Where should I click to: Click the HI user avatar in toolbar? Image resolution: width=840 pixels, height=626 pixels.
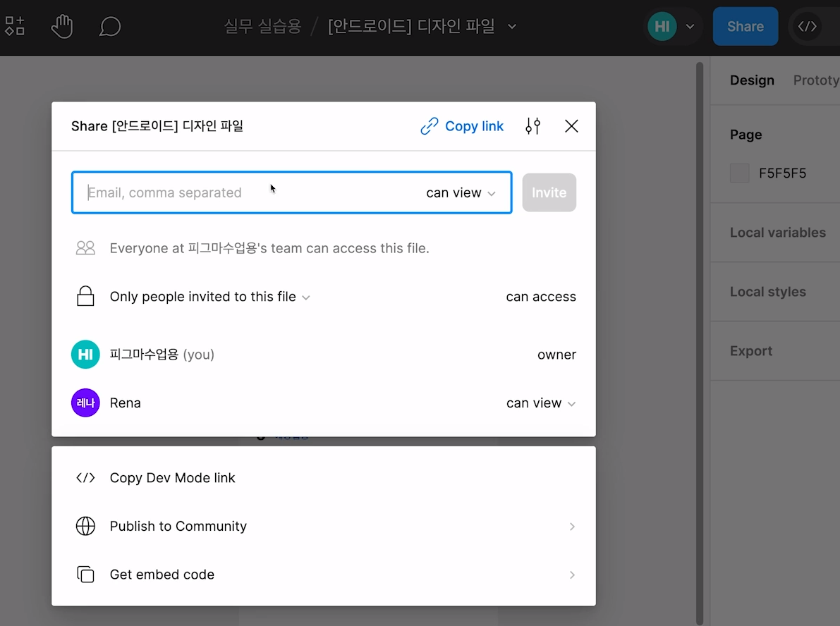662,26
